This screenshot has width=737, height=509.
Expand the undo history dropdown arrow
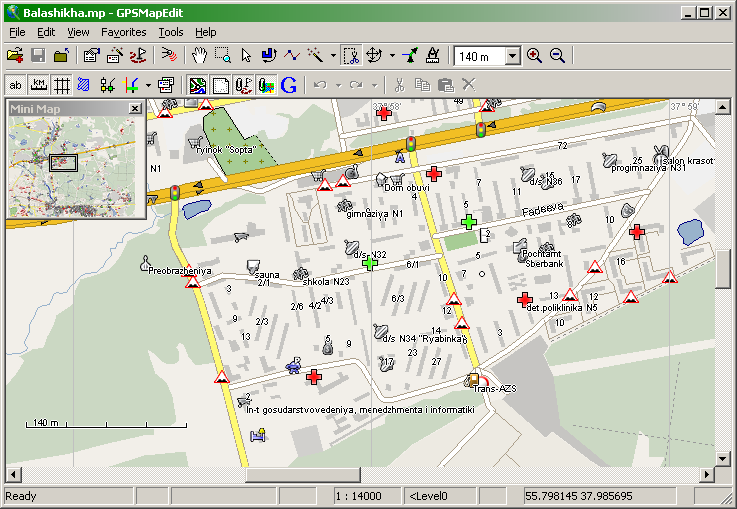point(338,85)
